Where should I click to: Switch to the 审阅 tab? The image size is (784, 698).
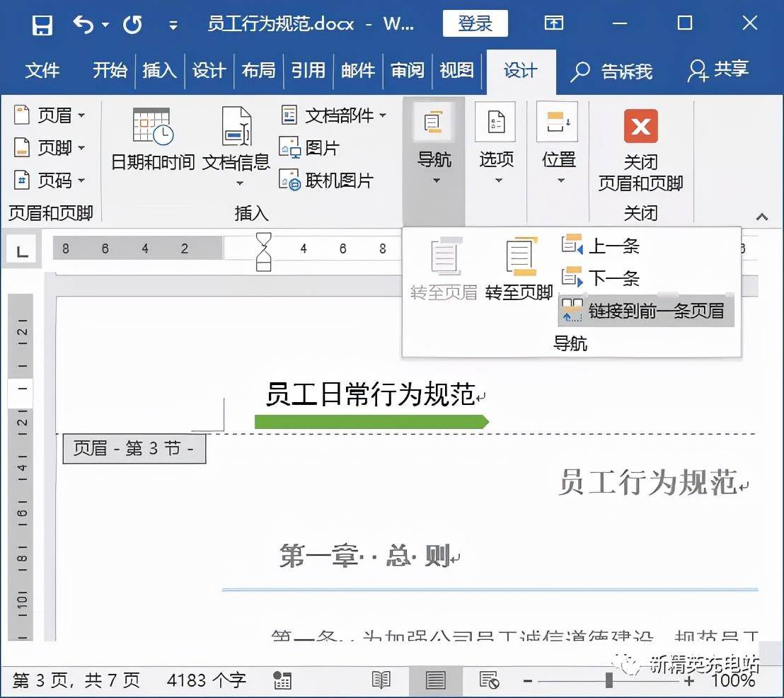(407, 71)
